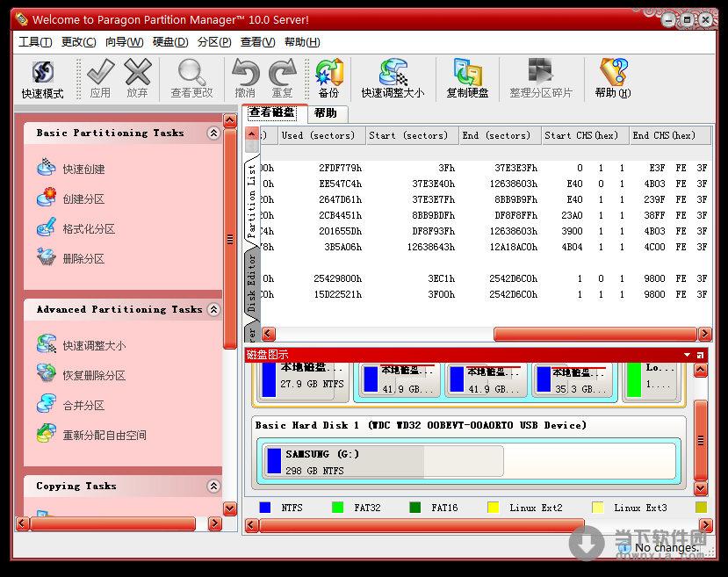Open the 帮助(H) menu in menu bar
This screenshot has width=728, height=577.
point(302,42)
